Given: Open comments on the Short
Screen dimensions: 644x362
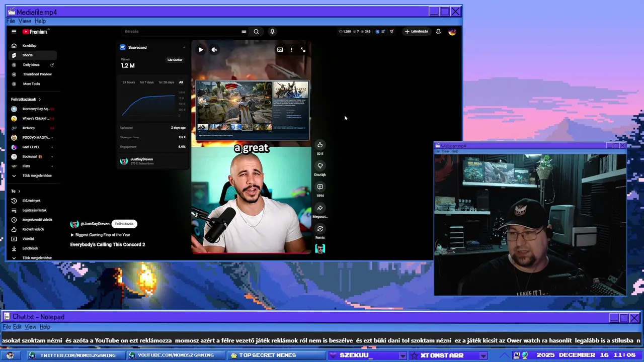Looking at the screenshot, I should (320, 187).
